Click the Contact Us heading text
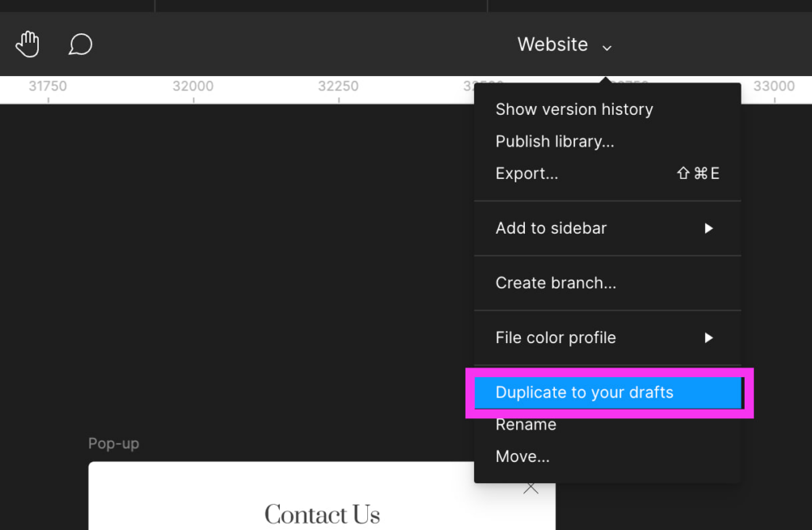Image resolution: width=812 pixels, height=530 pixels. [x=321, y=513]
